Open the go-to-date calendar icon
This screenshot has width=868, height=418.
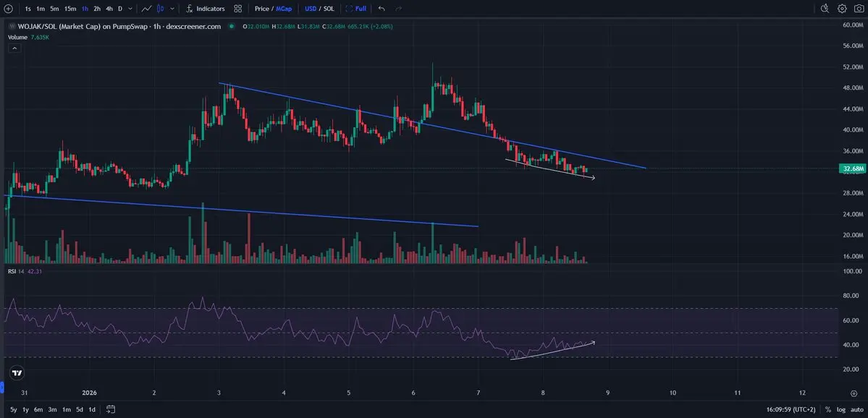[110, 410]
